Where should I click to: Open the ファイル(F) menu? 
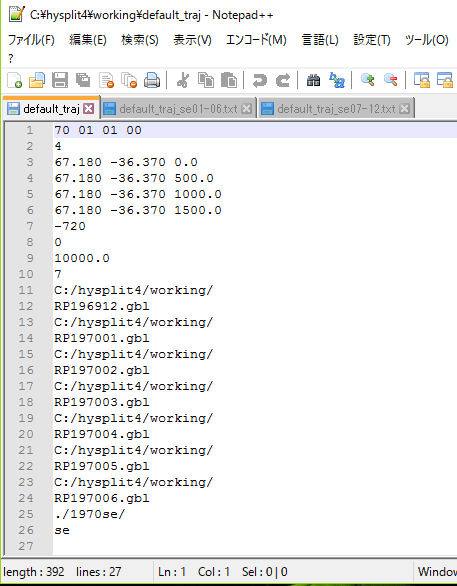point(31,40)
